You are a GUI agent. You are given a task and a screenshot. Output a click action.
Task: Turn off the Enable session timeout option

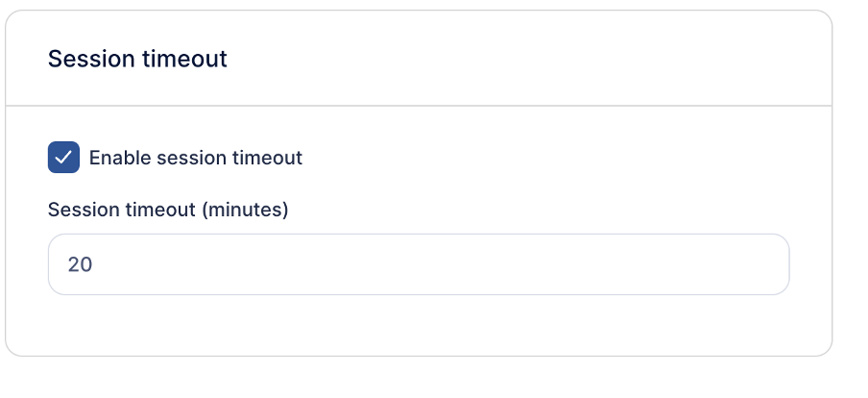click(x=63, y=158)
